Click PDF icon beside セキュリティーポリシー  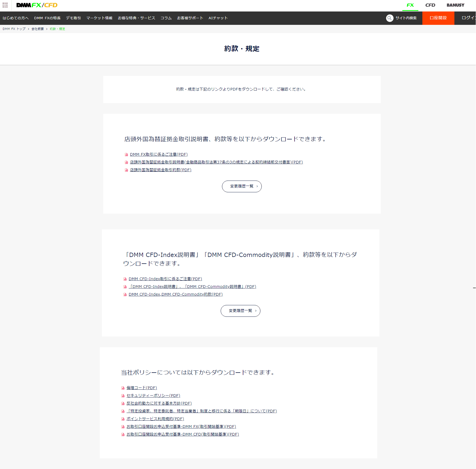(x=123, y=396)
